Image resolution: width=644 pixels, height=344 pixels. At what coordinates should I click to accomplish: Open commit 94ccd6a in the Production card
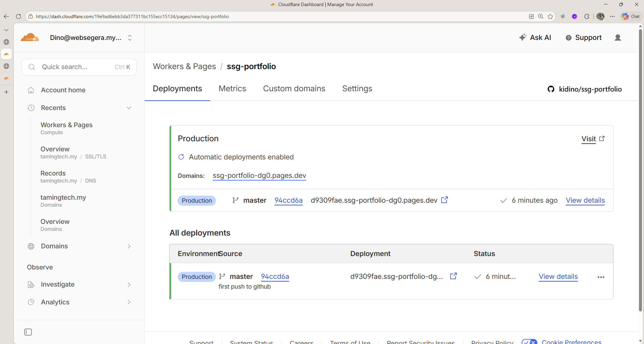click(x=288, y=200)
